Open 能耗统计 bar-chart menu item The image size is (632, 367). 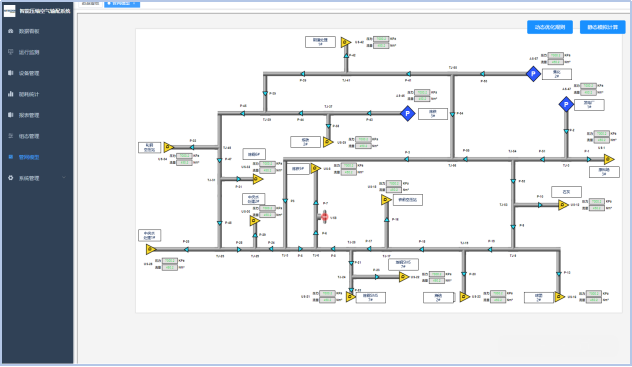(x=29, y=94)
